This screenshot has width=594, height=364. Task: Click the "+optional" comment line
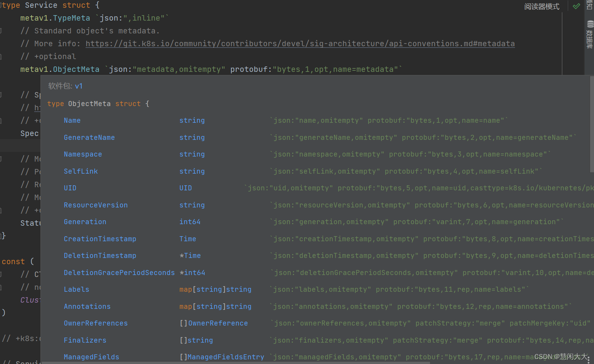click(48, 56)
